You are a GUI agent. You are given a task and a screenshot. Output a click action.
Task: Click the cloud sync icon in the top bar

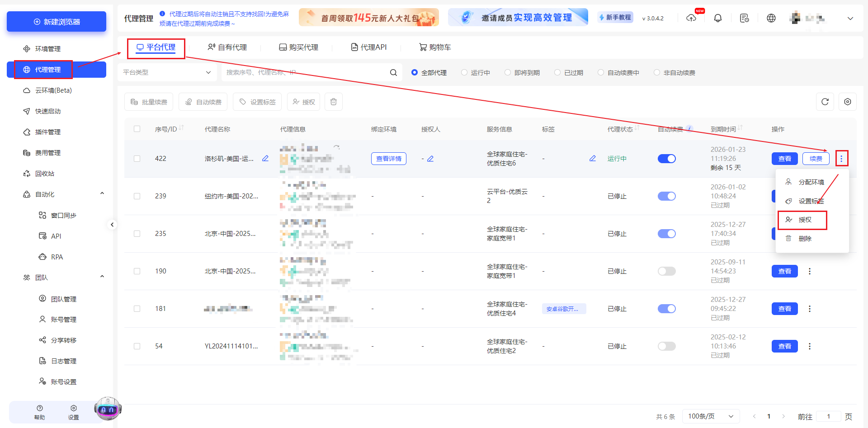pyautogui.click(x=691, y=19)
